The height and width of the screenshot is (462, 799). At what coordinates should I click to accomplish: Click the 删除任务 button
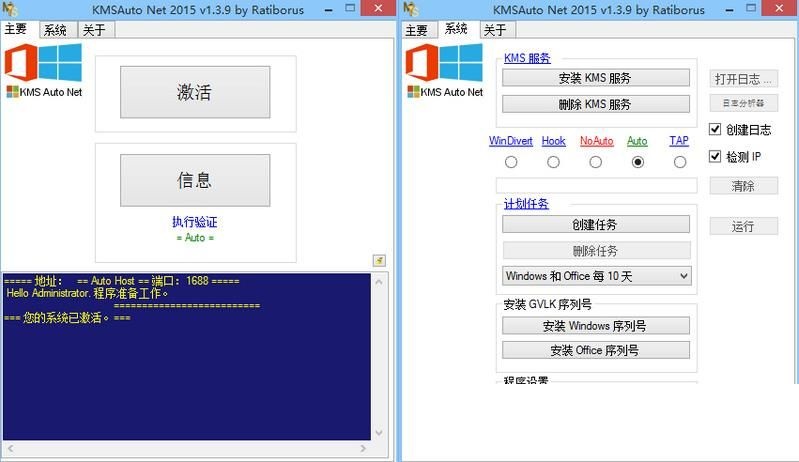[596, 251]
